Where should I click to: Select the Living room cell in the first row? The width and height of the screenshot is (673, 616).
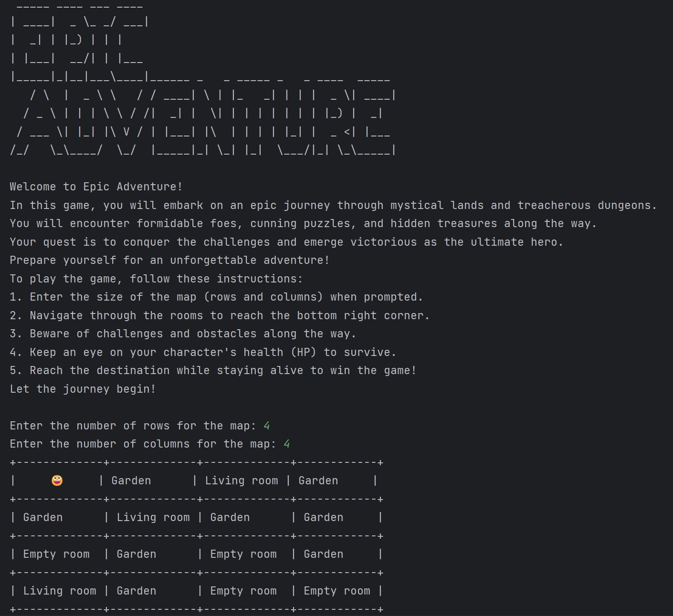[x=242, y=480]
